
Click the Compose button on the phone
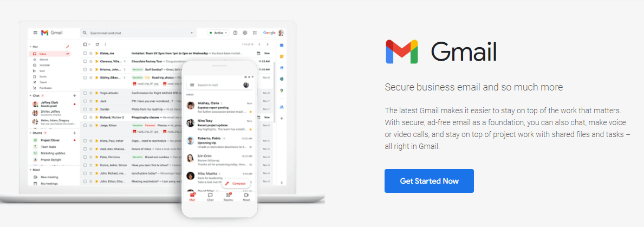(236, 184)
